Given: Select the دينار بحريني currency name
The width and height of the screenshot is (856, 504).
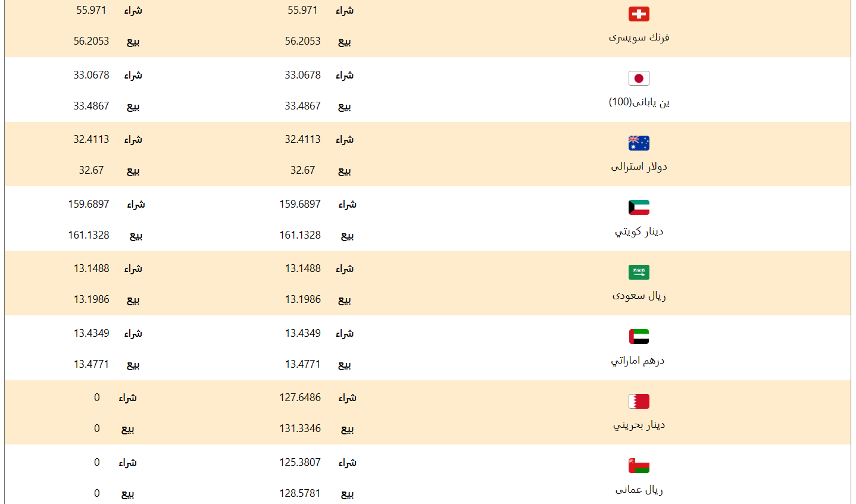Looking at the screenshot, I should click(x=639, y=425).
